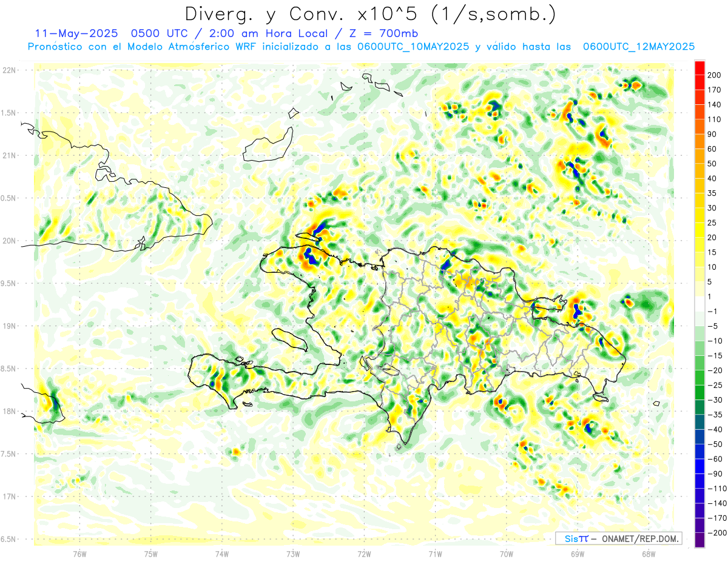The image size is (728, 562).
Task: Click the -1 colorbar value
Action: (x=713, y=312)
